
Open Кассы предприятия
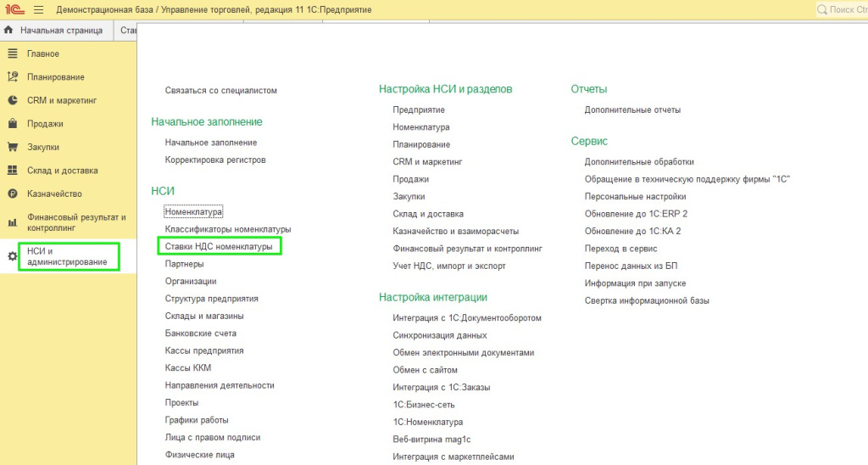(x=204, y=350)
